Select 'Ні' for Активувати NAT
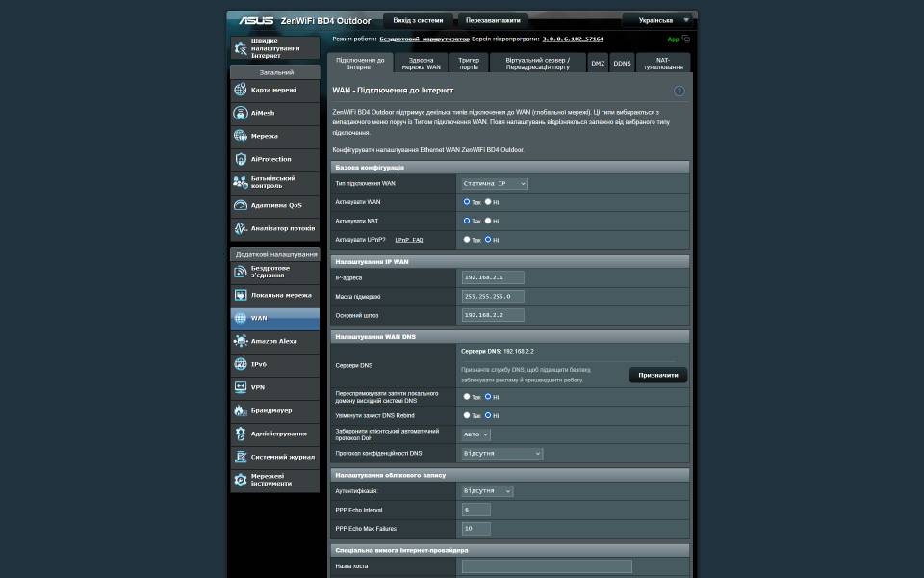Screen dimensions: 924x578 (488, 221)
